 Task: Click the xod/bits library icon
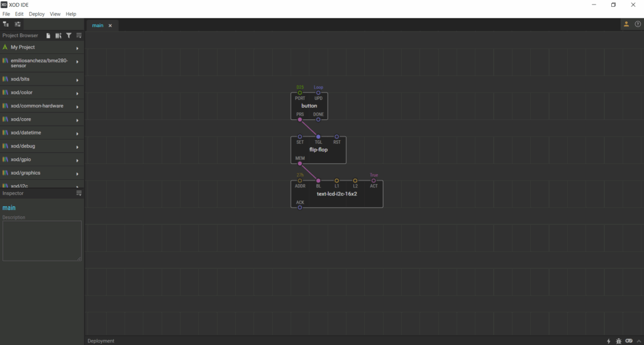coord(5,79)
